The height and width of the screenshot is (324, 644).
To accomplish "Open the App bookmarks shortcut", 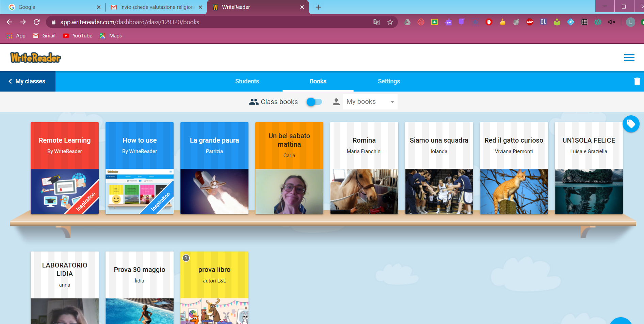I will 16,36.
